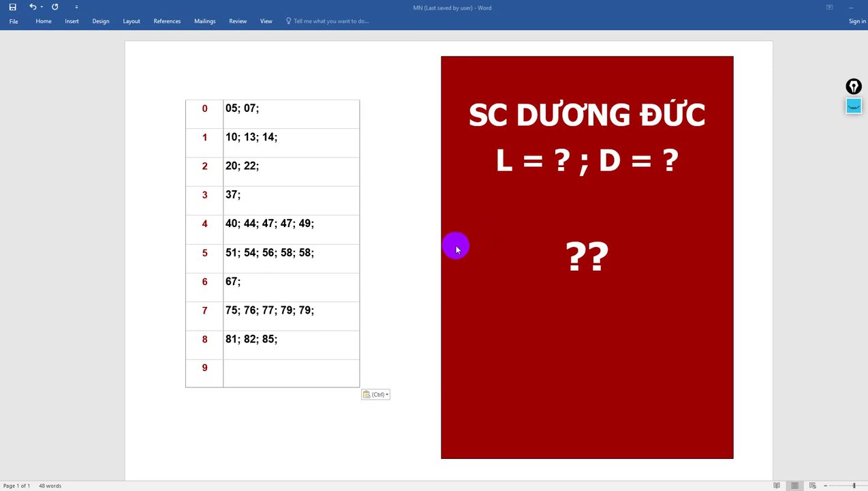Select the Print Layout view icon

pyautogui.click(x=794, y=485)
